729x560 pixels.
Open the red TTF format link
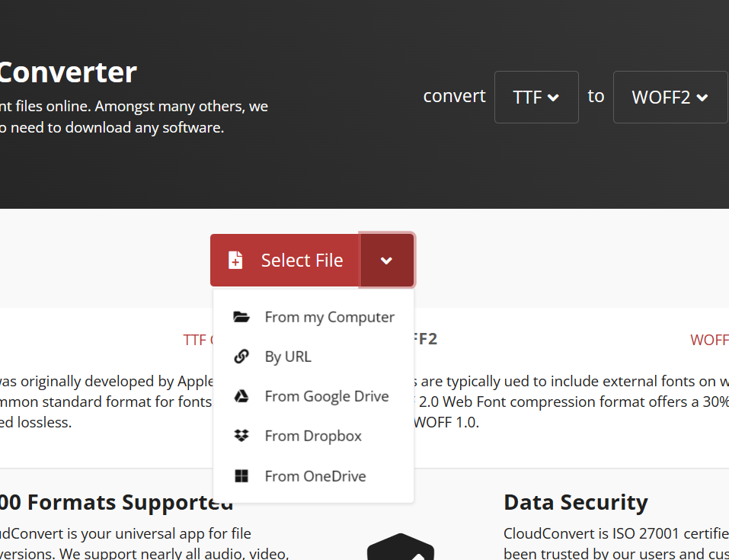pyautogui.click(x=196, y=340)
